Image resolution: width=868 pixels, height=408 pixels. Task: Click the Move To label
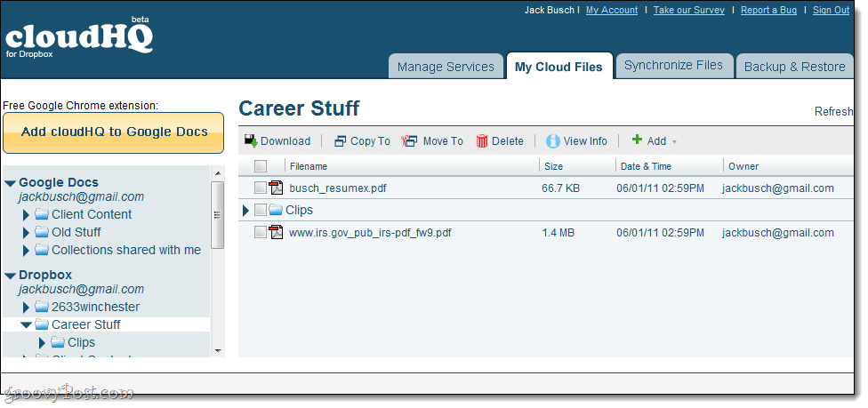443,141
